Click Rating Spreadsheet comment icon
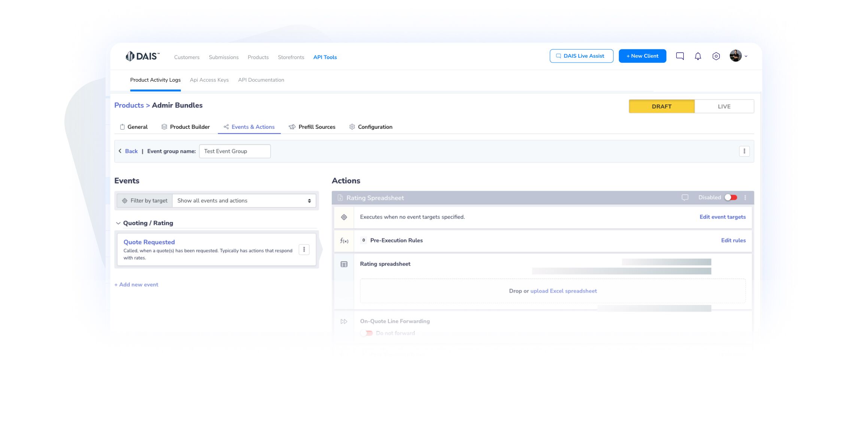 (685, 198)
